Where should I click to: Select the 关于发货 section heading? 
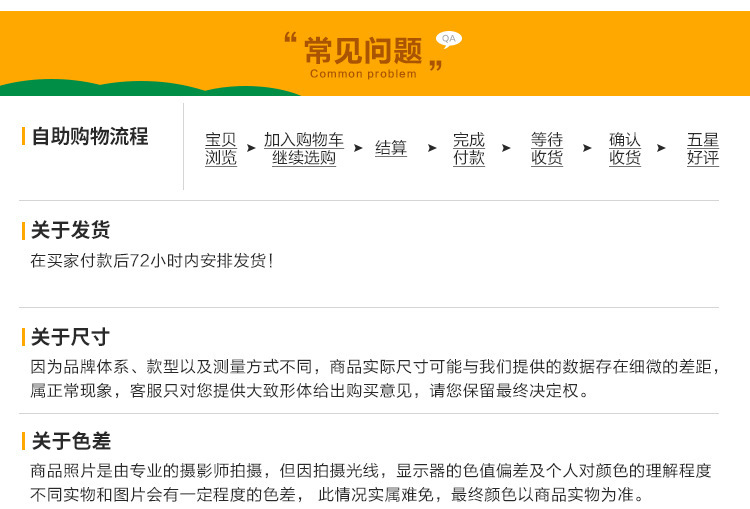[x=70, y=230]
